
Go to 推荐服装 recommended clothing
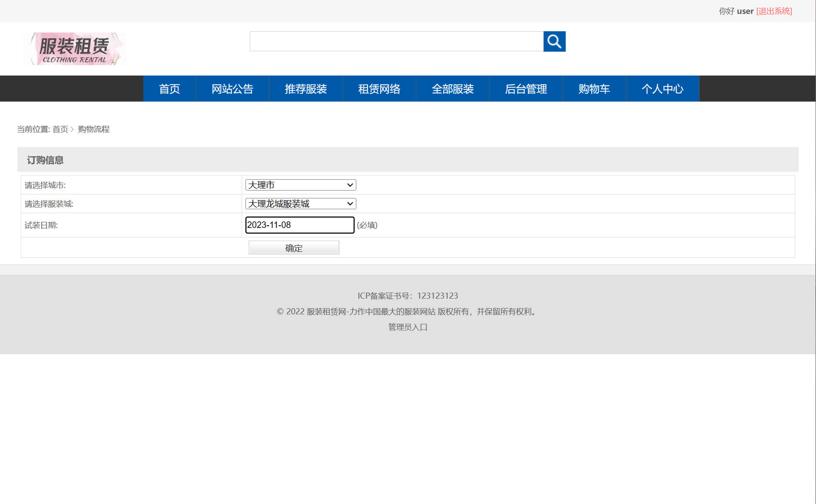coord(306,89)
